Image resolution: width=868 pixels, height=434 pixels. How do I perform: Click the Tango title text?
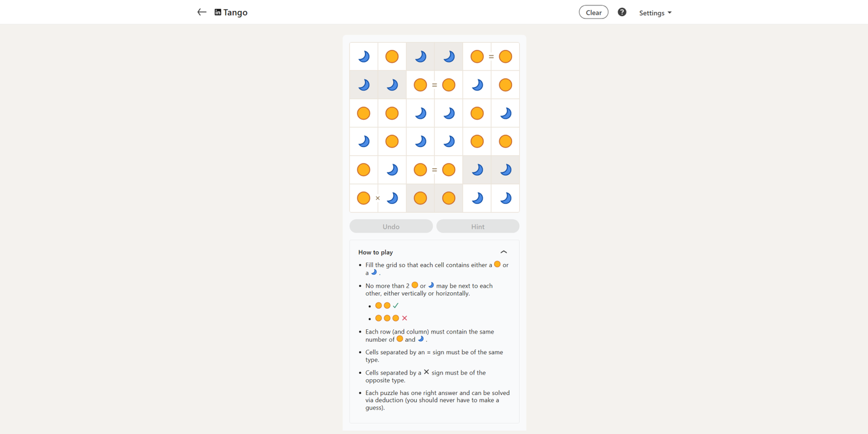click(x=235, y=12)
